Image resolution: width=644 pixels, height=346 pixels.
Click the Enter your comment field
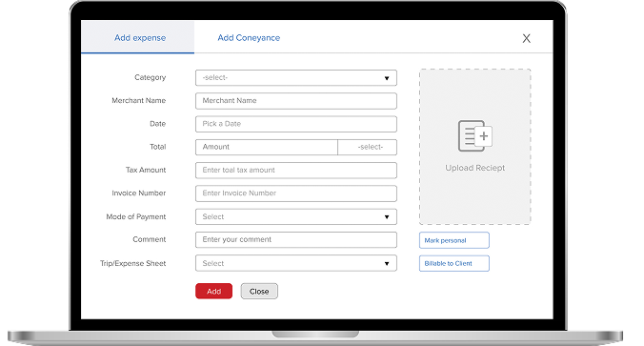pyautogui.click(x=296, y=240)
